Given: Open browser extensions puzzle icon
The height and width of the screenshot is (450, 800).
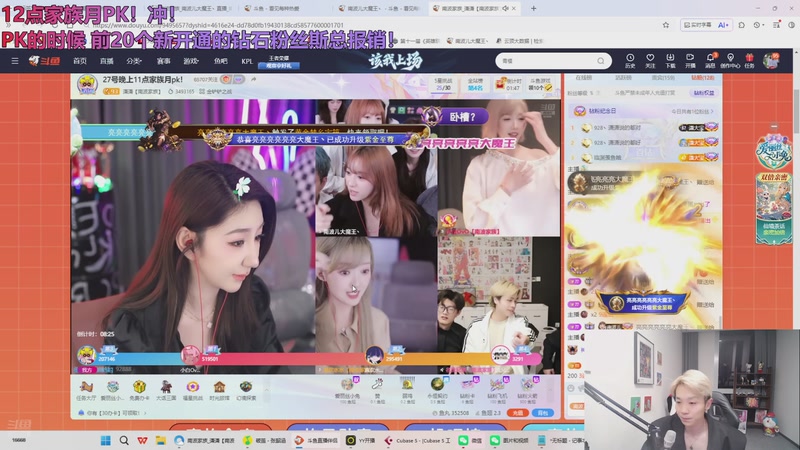Looking at the screenshot, I should (741, 24).
